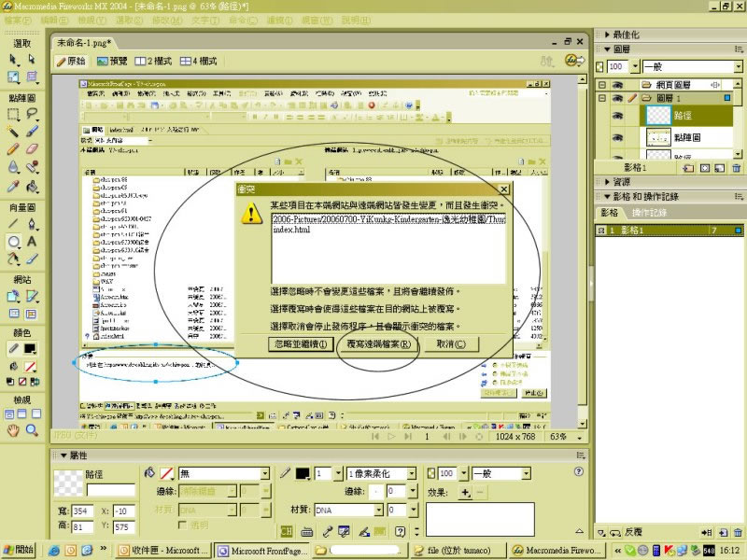
Task: Select the Brush tool
Action: [32, 132]
